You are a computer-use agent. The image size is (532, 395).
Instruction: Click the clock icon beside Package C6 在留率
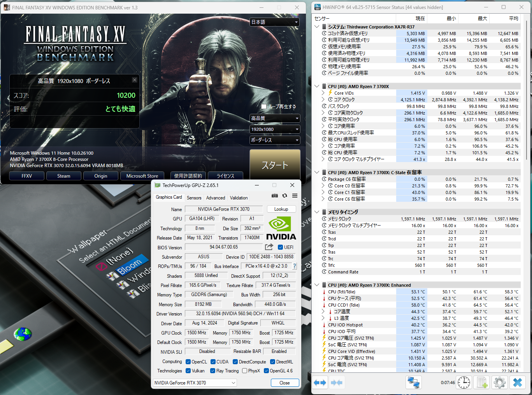(324, 179)
